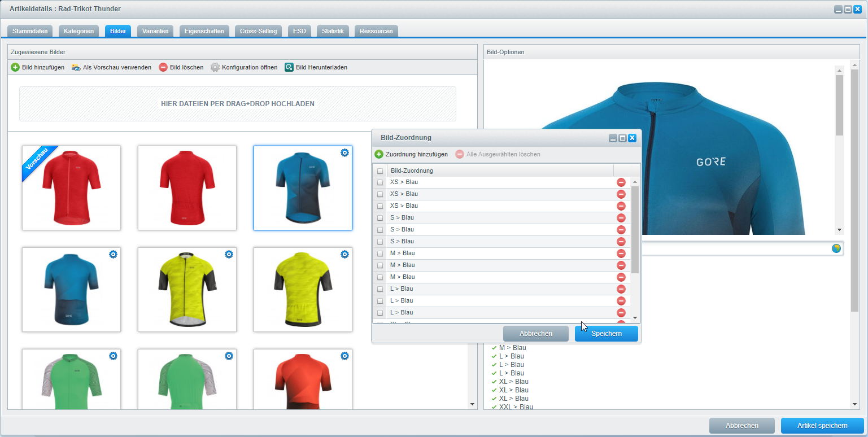868x437 pixels.
Task: Click the globe translation icon in Bild-Optionen
Action: 836,248
